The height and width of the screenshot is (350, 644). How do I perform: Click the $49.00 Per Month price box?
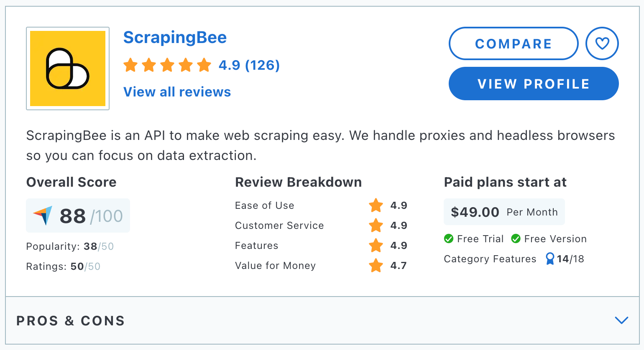[504, 212]
